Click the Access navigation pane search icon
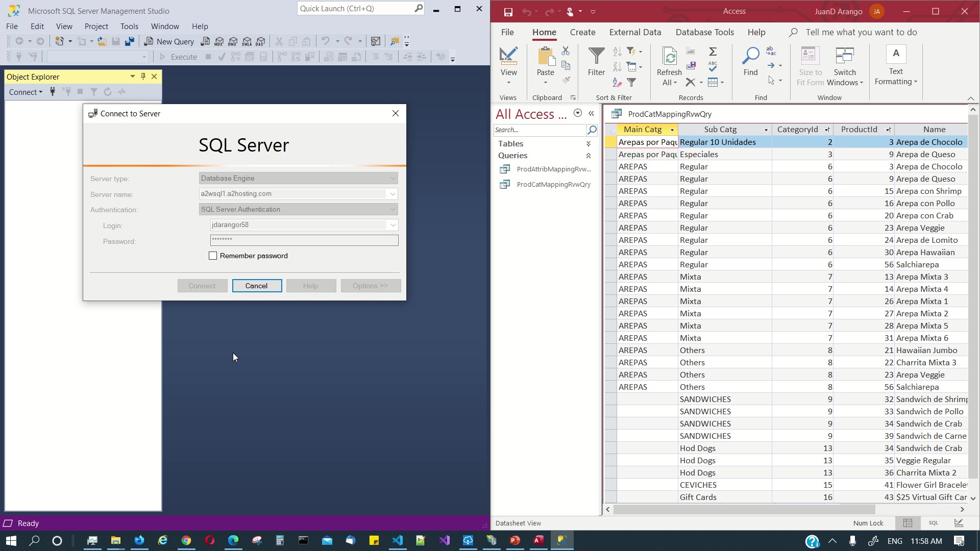Screen dimensions: 980x551 point(592,130)
